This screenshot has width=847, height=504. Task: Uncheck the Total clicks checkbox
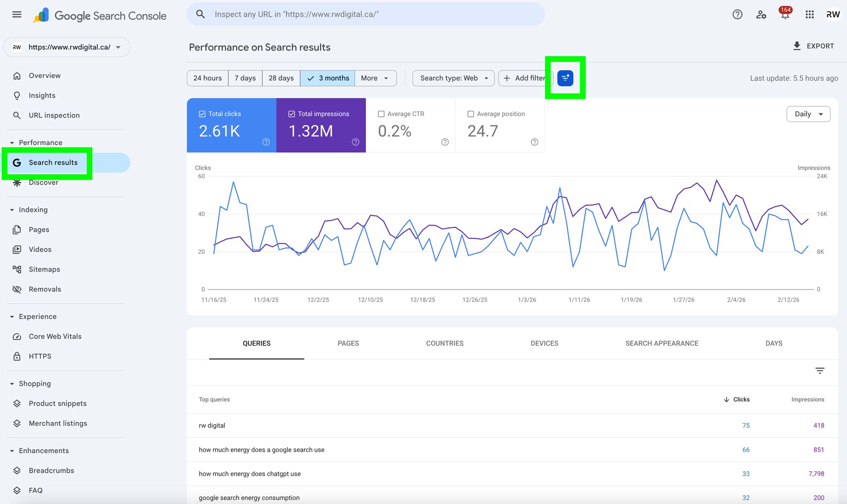click(x=202, y=114)
